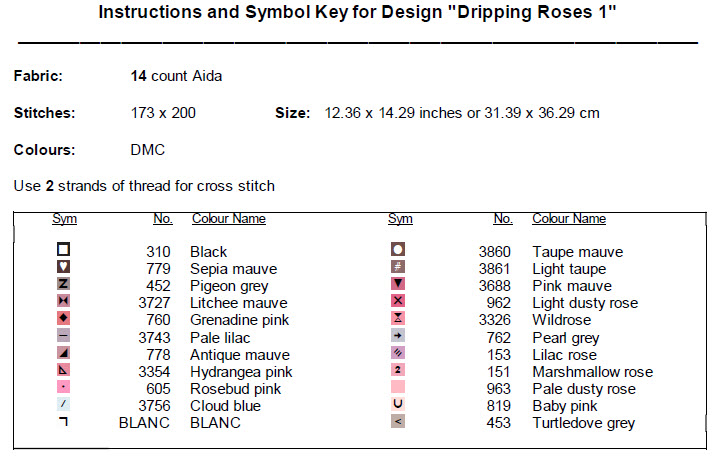This screenshot has height=459, width=722.
Task: Click the "Wildrose" colour name
Action: (561, 320)
